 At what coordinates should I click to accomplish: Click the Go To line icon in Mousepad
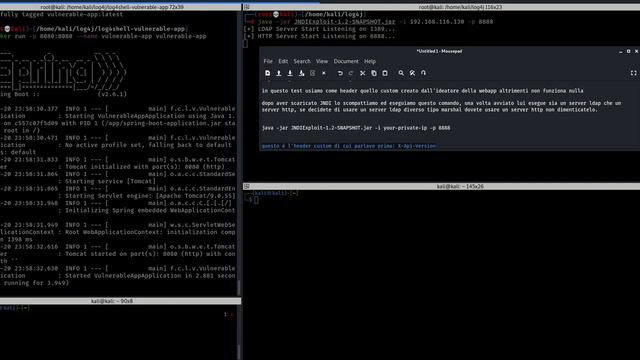tap(423, 73)
